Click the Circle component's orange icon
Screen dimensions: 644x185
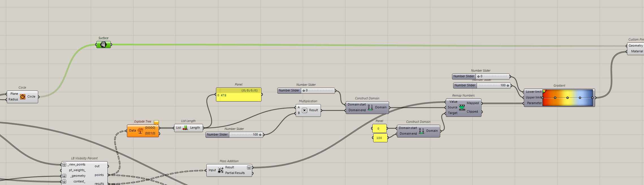[23, 97]
